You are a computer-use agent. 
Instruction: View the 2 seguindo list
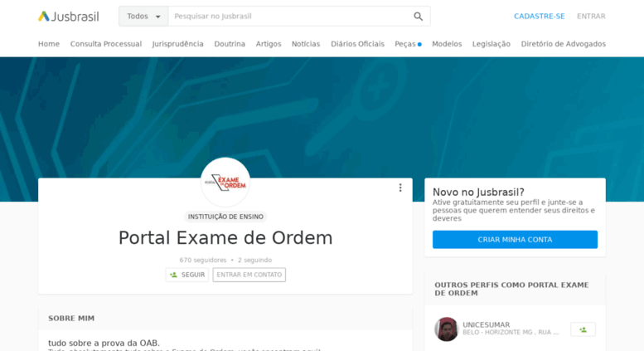254,261
